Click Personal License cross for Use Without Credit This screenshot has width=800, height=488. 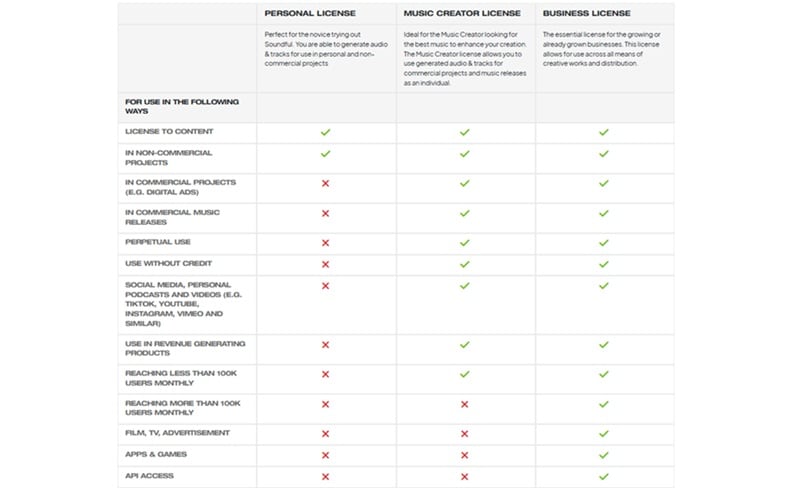click(325, 264)
